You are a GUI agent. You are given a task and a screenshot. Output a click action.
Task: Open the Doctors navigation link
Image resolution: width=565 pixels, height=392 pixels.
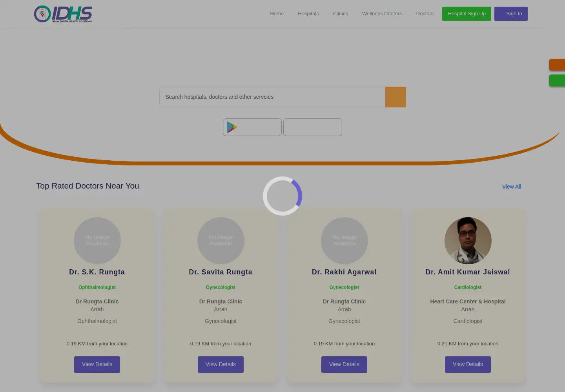pyautogui.click(x=425, y=14)
